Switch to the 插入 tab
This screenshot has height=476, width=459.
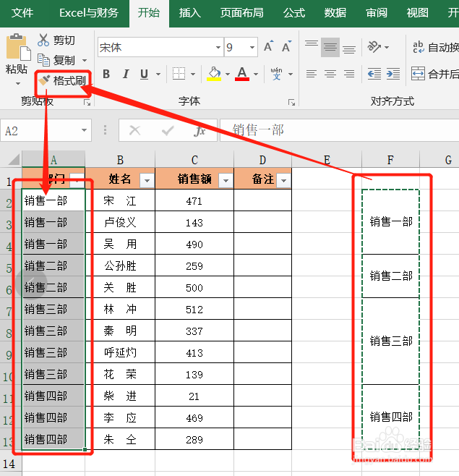pos(190,13)
